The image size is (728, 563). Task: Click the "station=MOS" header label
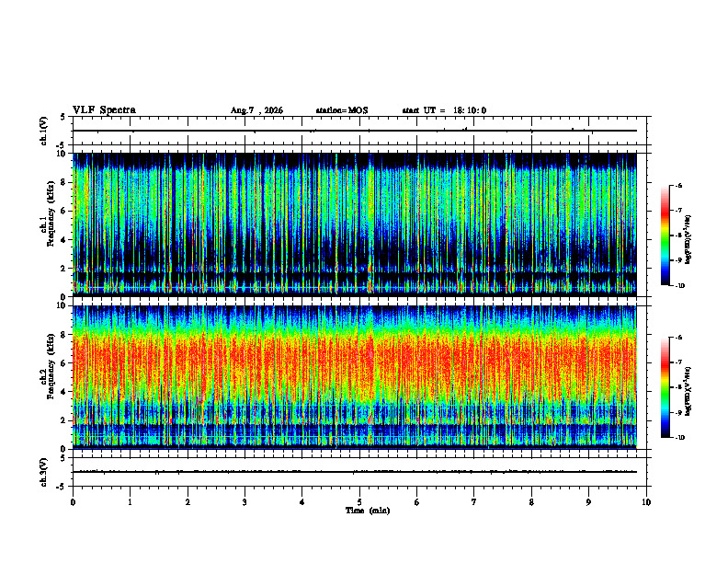pyautogui.click(x=342, y=110)
